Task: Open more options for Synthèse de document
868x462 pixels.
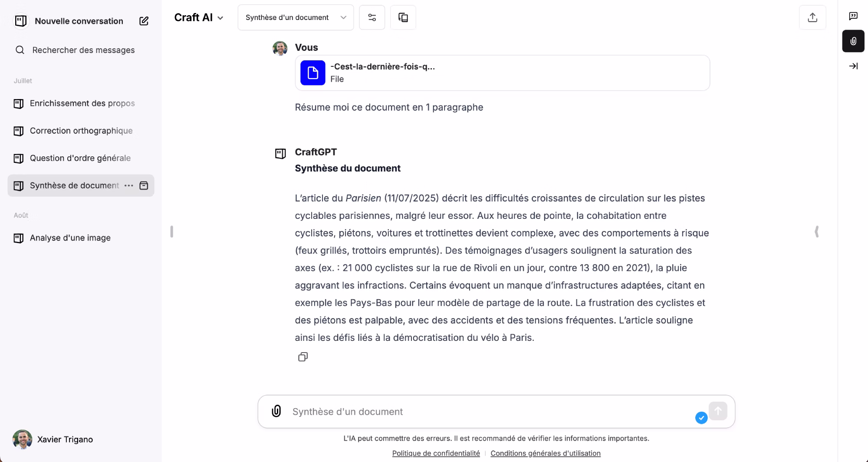Action: coord(129,185)
